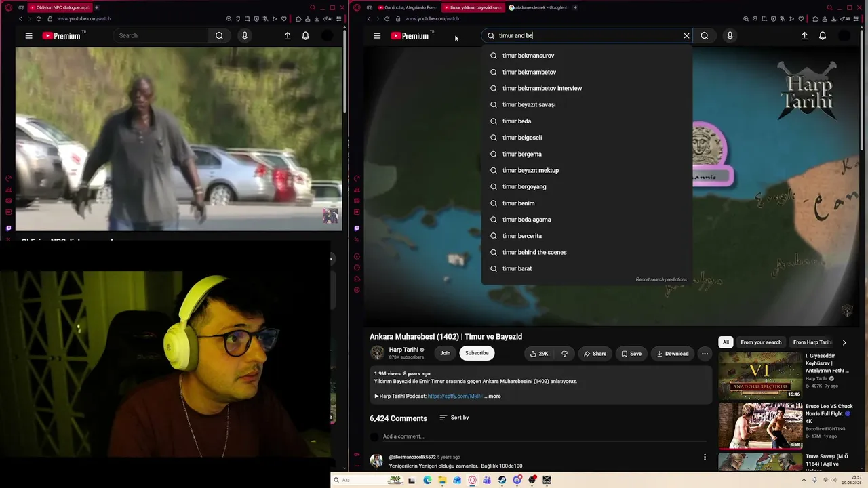Choose the suggestion 'timur beyazıt savaşı'

[587, 104]
